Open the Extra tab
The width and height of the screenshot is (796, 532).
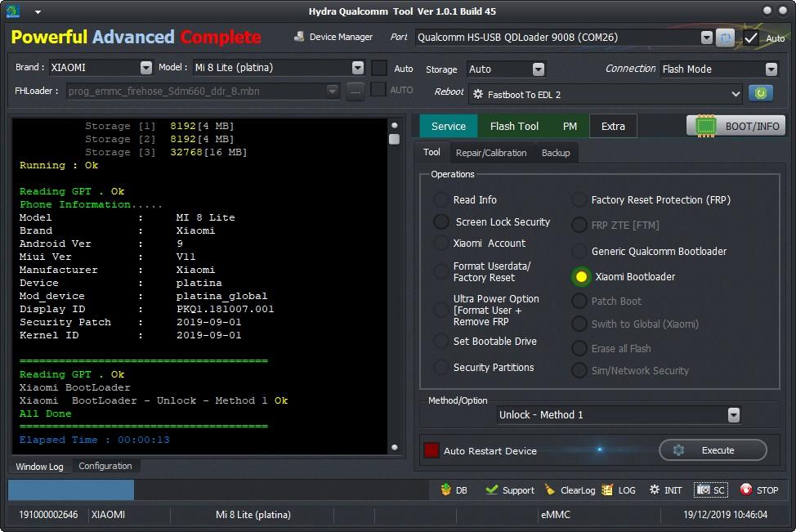click(x=613, y=126)
